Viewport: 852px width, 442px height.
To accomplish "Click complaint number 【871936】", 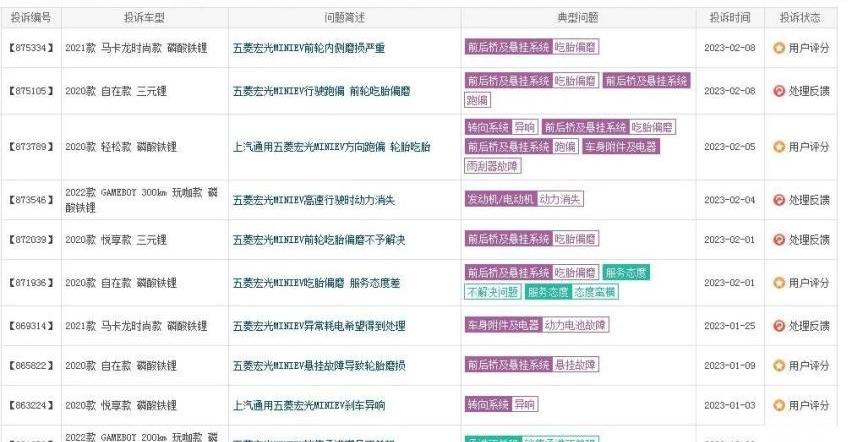I will point(31,283).
